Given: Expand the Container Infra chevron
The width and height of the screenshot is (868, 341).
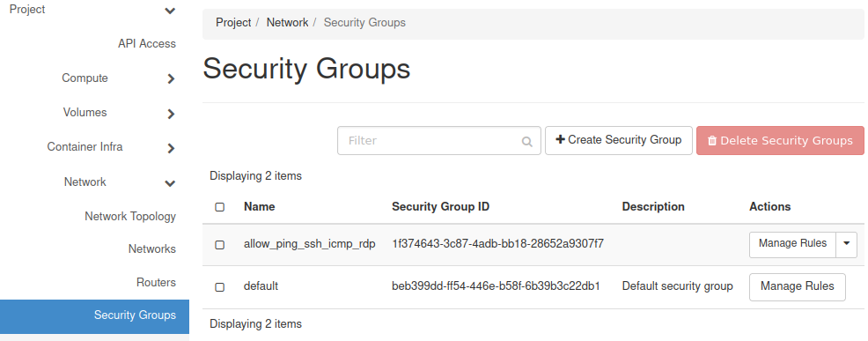Looking at the screenshot, I should click(171, 148).
